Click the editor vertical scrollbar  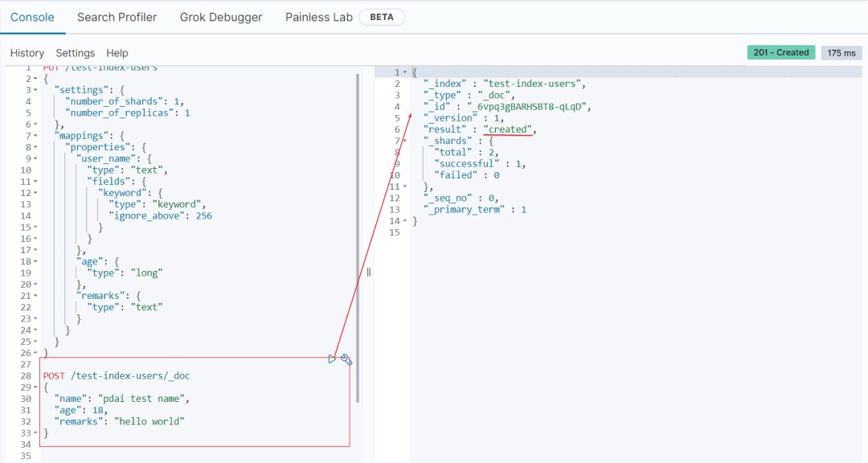click(359, 241)
